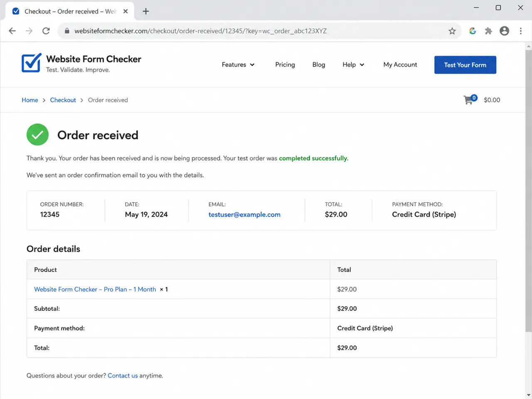Click the Order received breadcrumb text
The width and height of the screenshot is (532, 399).
pyautogui.click(x=108, y=100)
